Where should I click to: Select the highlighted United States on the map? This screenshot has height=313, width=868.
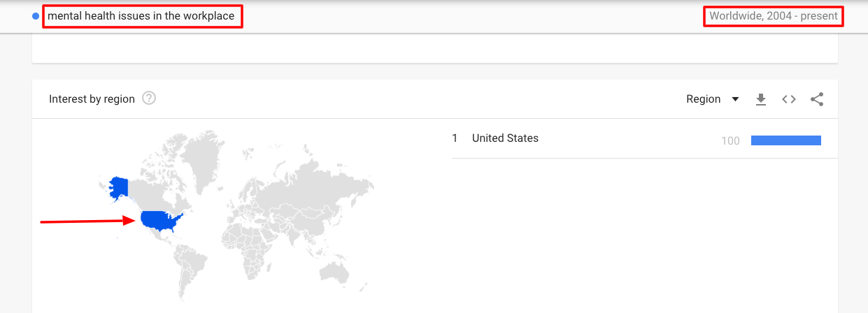(x=162, y=221)
